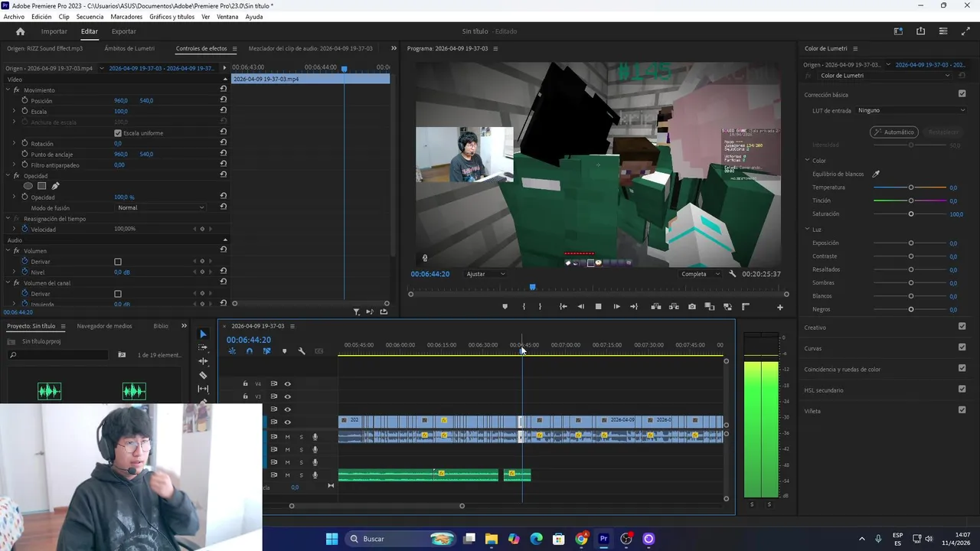Select the free draw bezier pen mask

[x=55, y=186]
